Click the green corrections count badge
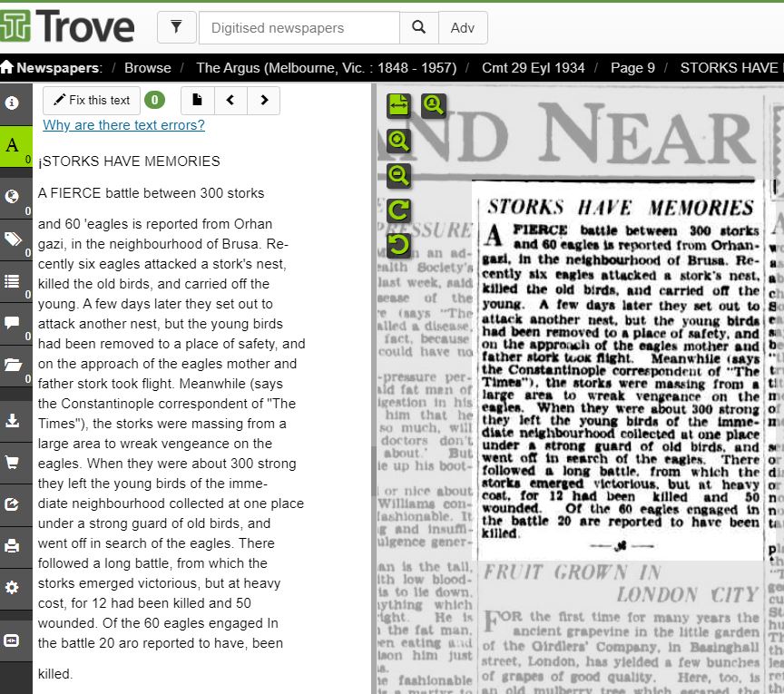Image resolution: width=784 pixels, height=694 pixels. [x=154, y=100]
